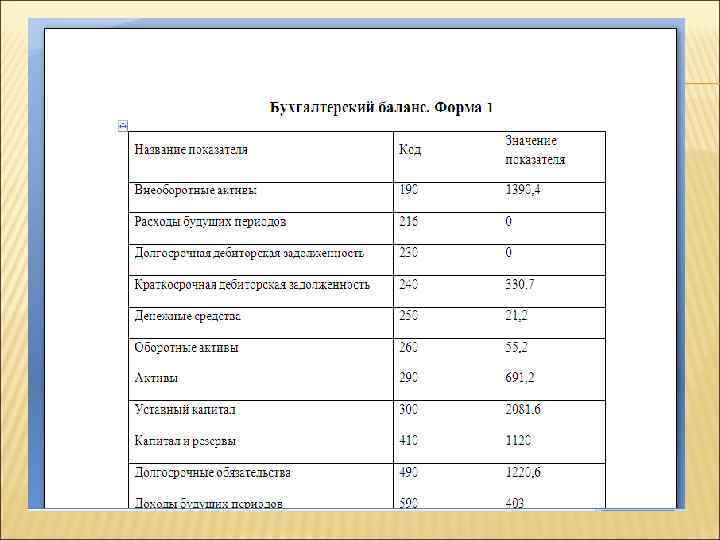
Task: Click code cell '216'
Action: click(408, 222)
